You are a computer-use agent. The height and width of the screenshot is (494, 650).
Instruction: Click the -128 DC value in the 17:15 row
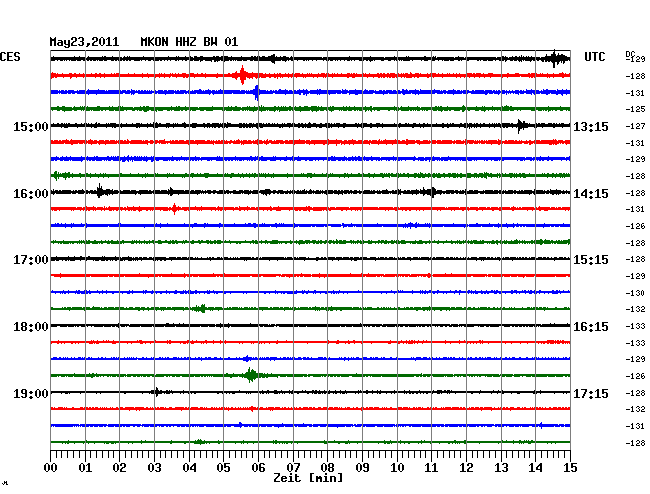tap(635, 393)
